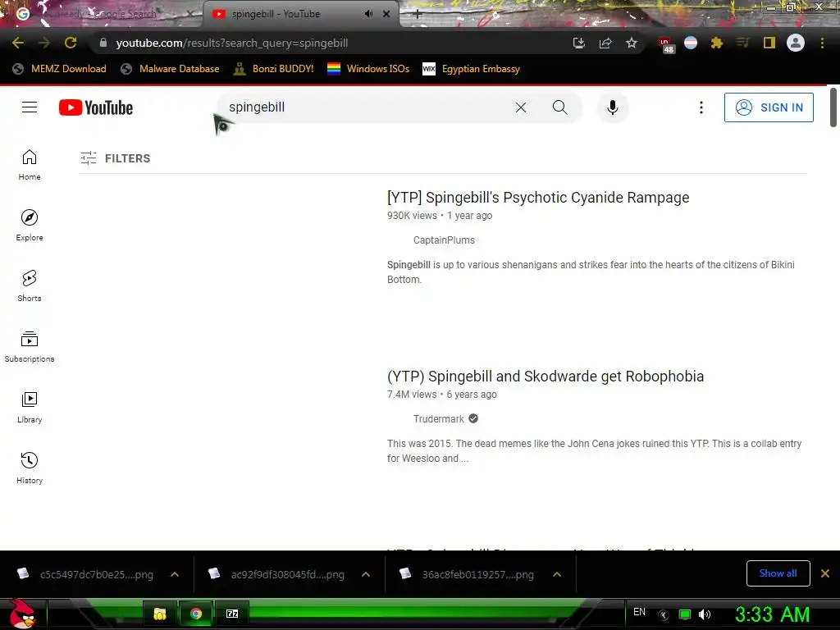Image resolution: width=840 pixels, height=630 pixels.
Task: Click the lock icon in address bar
Action: (103, 43)
